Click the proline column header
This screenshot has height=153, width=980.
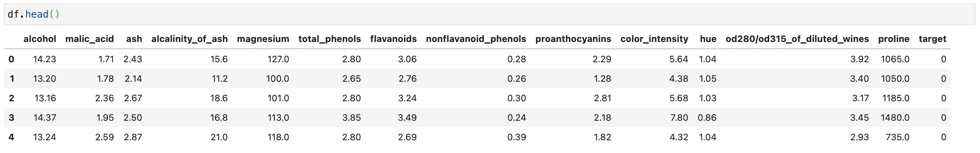[894, 39]
